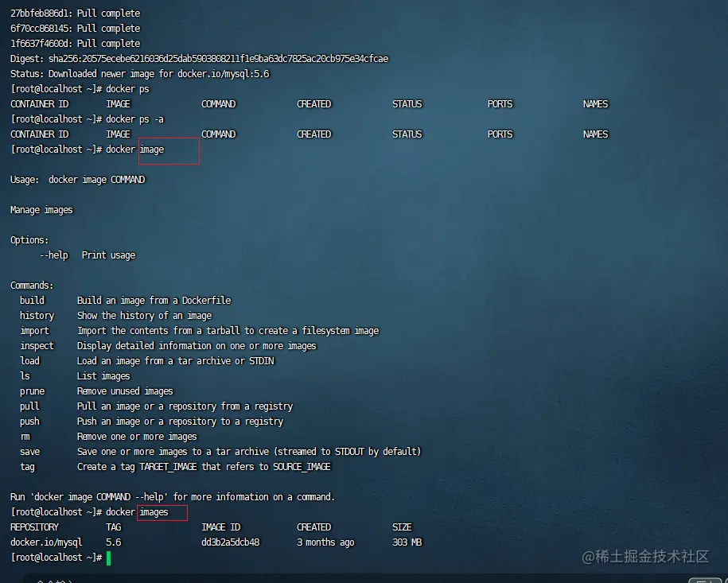728x583 pixels.
Task: Click 'Pull an image or a repository' description
Action: tap(185, 406)
